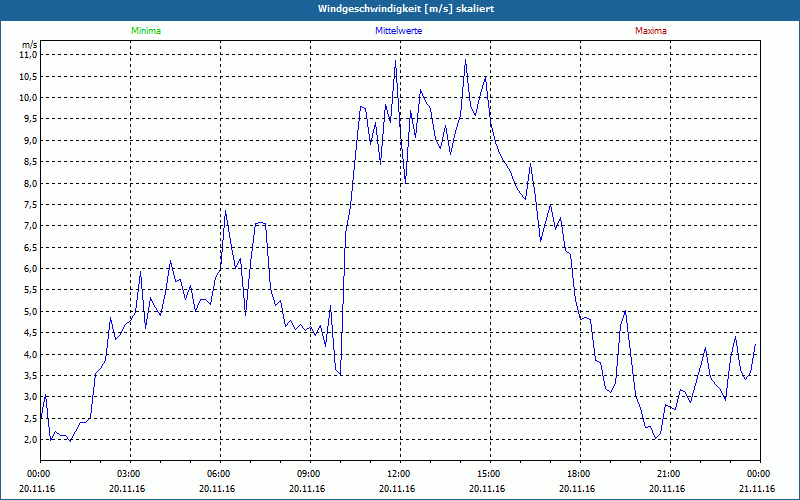Click the 2,0 y-axis value

[x=30, y=439]
